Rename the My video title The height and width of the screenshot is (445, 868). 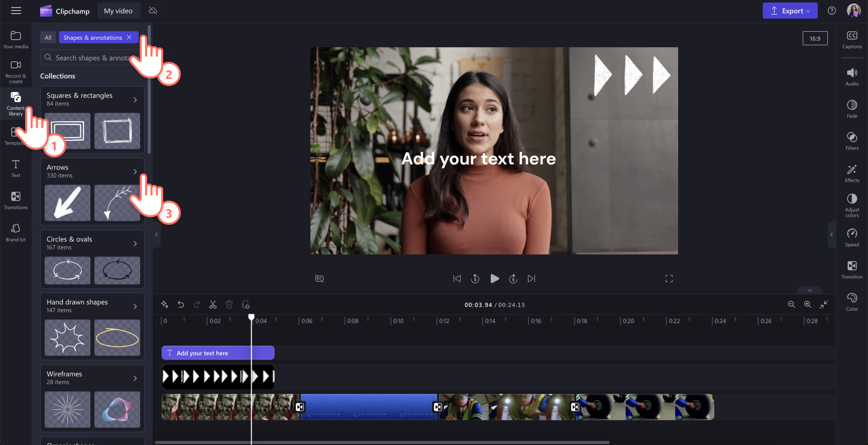pyautogui.click(x=119, y=11)
